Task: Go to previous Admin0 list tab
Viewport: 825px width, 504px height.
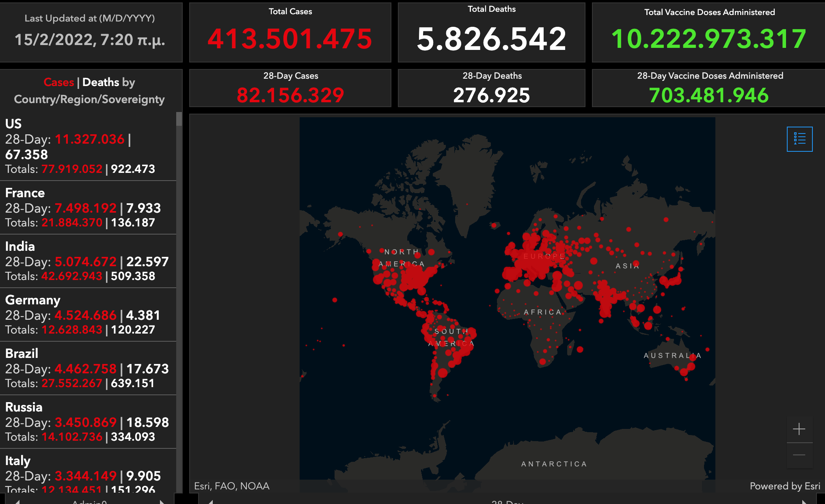Action: pyautogui.click(x=17, y=502)
